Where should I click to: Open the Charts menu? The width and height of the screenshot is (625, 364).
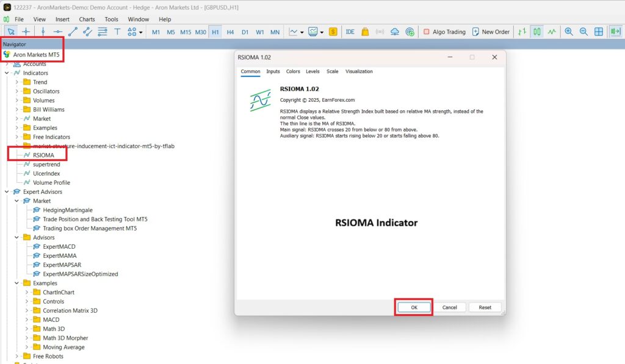(87, 19)
